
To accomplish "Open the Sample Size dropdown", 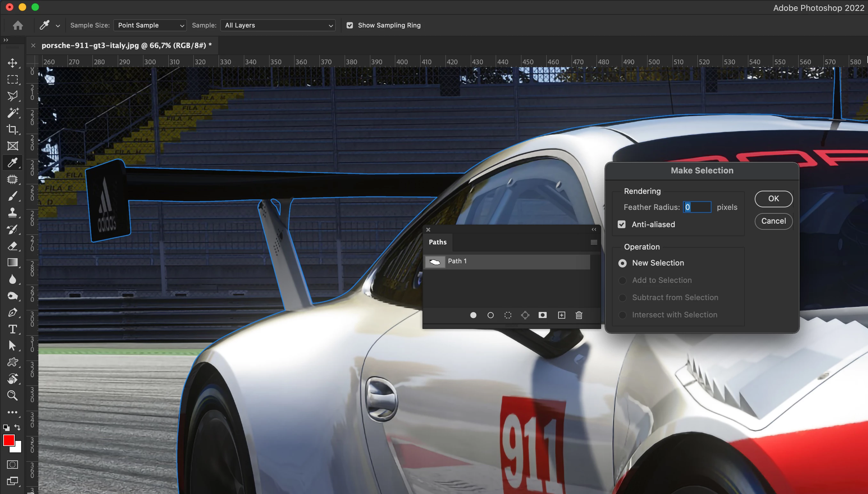I will [x=150, y=26].
